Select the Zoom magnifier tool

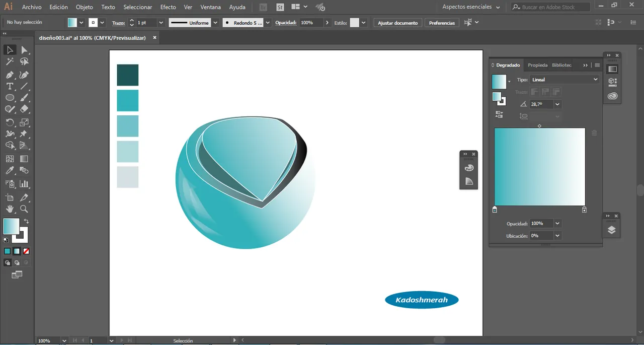[24, 209]
